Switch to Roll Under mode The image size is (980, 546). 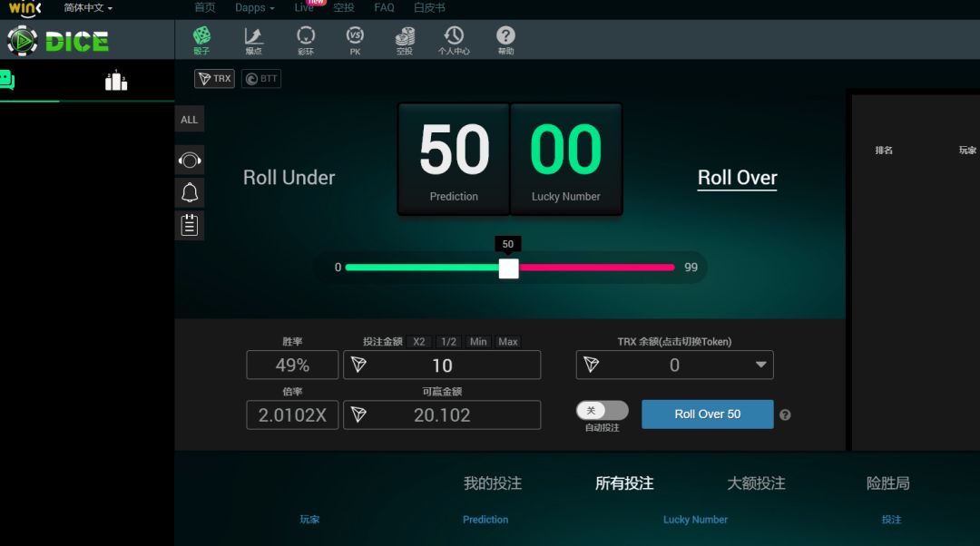click(289, 178)
